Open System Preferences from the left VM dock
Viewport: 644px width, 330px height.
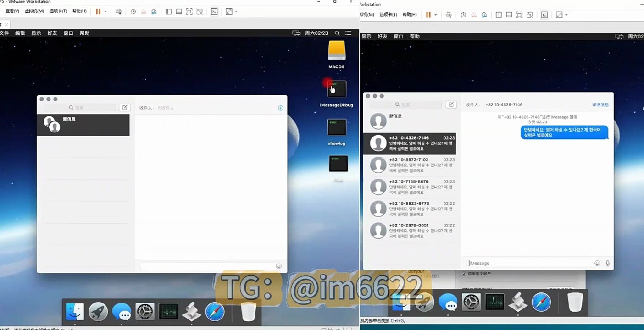tap(145, 312)
